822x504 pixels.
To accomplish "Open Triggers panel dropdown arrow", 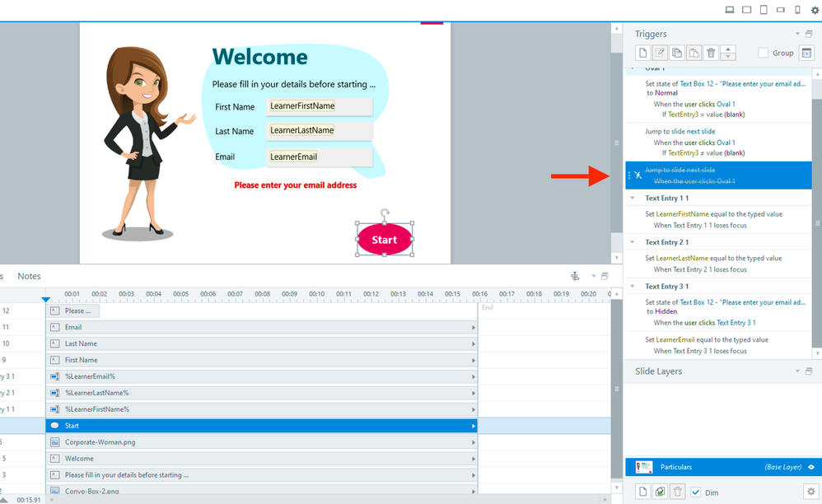I will click(x=797, y=34).
